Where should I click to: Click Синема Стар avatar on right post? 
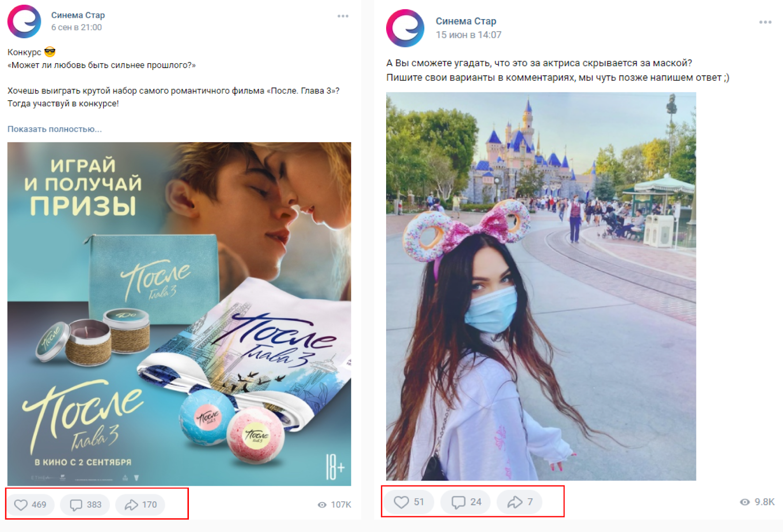point(405,28)
